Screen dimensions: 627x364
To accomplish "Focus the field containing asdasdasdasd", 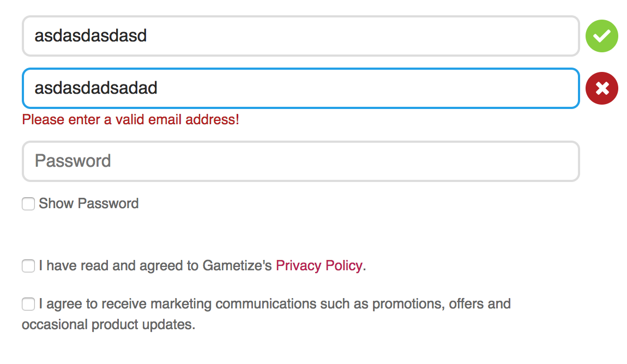I will click(301, 36).
